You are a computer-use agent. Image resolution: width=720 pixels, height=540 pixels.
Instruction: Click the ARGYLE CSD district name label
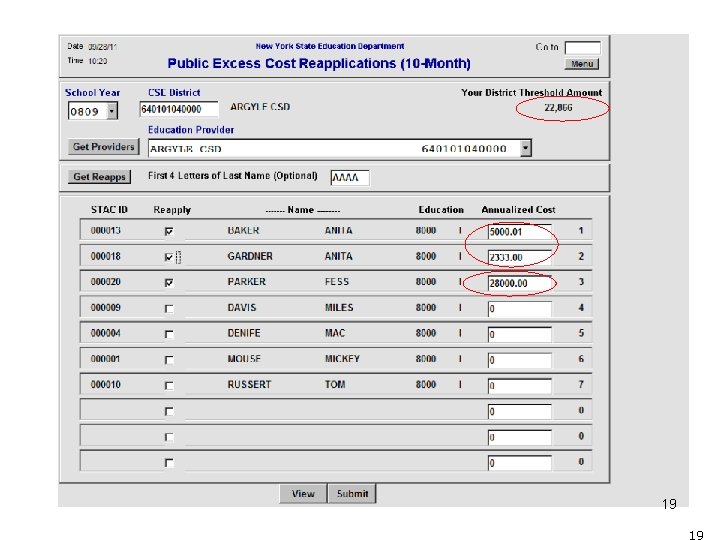260,107
